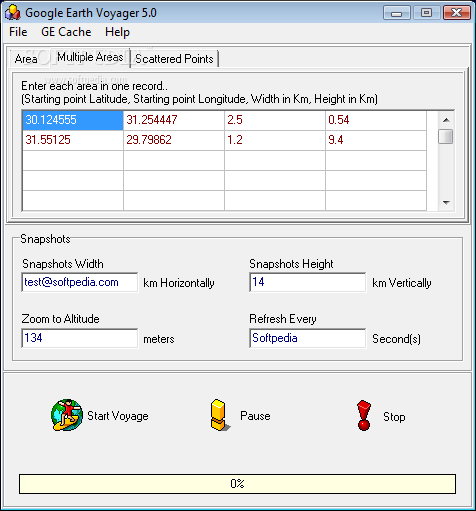Select the cell containing 0.54
The height and width of the screenshot is (511, 476).
(376, 120)
